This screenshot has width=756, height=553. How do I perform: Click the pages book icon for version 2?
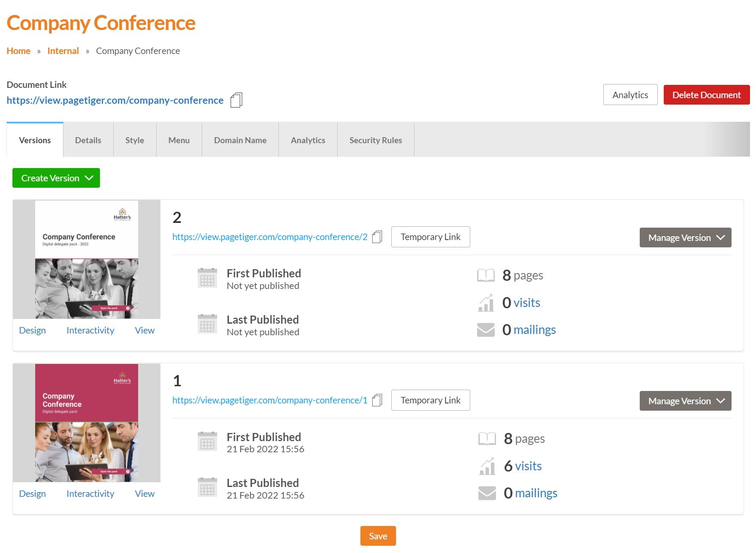[x=486, y=275]
